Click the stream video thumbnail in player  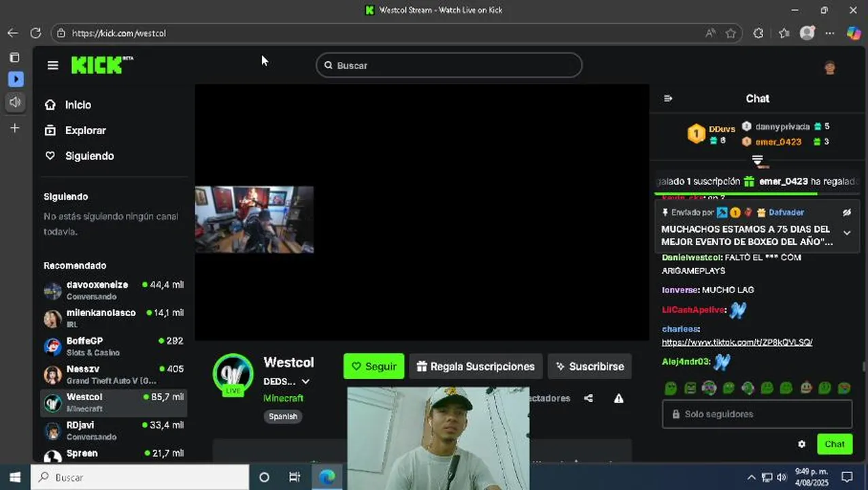point(254,219)
